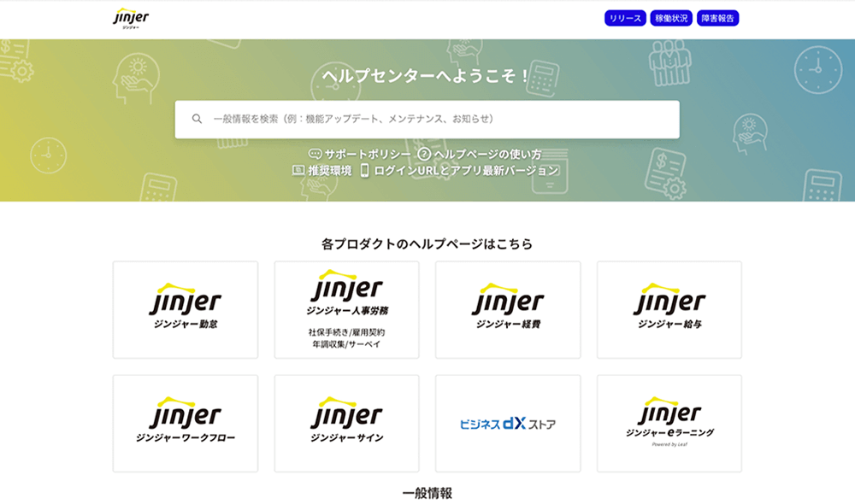Select the ジンジャー勤怠 product card
Image resolution: width=855 pixels, height=504 pixels.
186,309
